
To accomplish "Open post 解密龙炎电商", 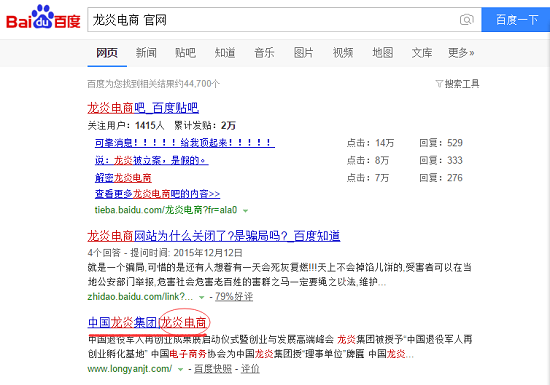I will (x=123, y=178).
